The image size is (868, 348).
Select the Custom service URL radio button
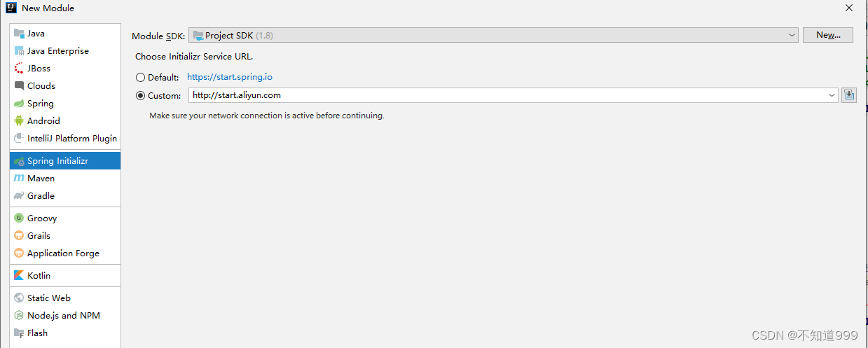coord(141,96)
